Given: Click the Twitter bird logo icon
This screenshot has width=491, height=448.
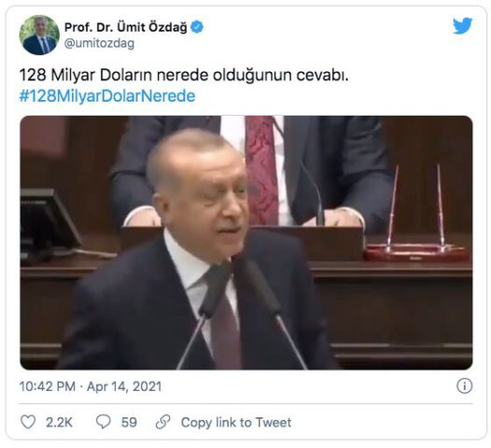Looking at the screenshot, I should point(462,26).
